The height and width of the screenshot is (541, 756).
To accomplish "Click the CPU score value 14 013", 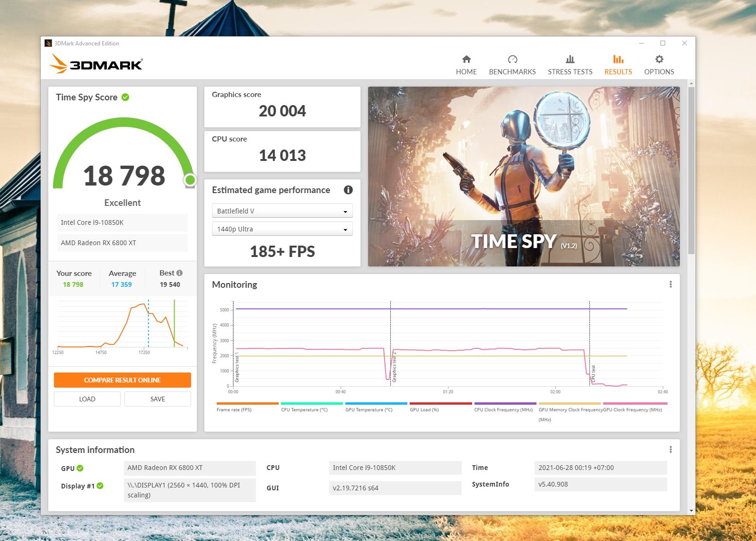I will coord(282,155).
